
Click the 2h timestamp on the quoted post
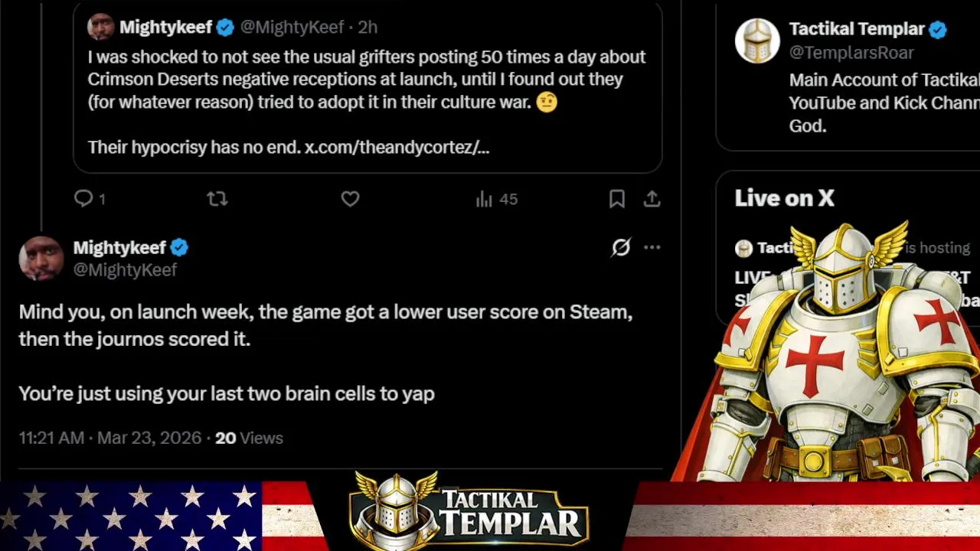(367, 27)
